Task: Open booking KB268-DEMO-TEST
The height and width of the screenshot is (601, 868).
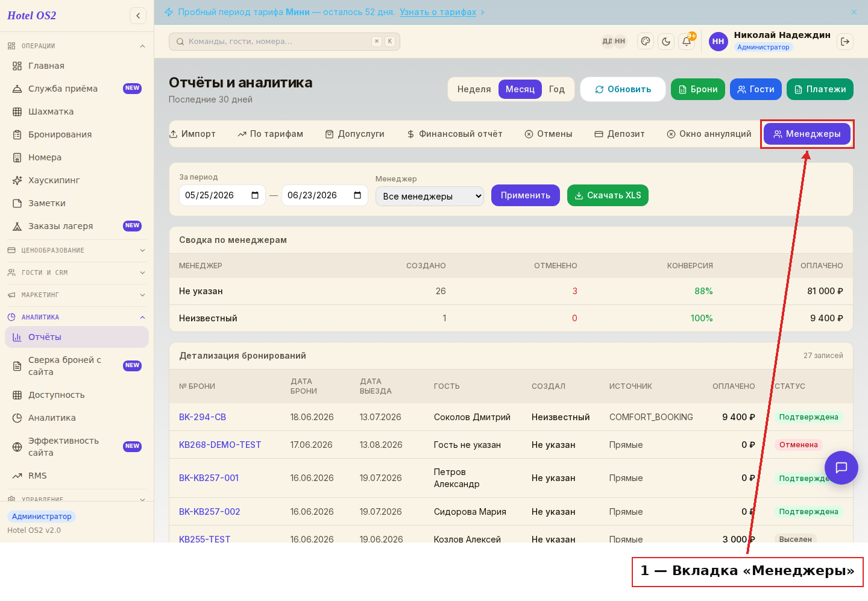Action: click(x=220, y=445)
